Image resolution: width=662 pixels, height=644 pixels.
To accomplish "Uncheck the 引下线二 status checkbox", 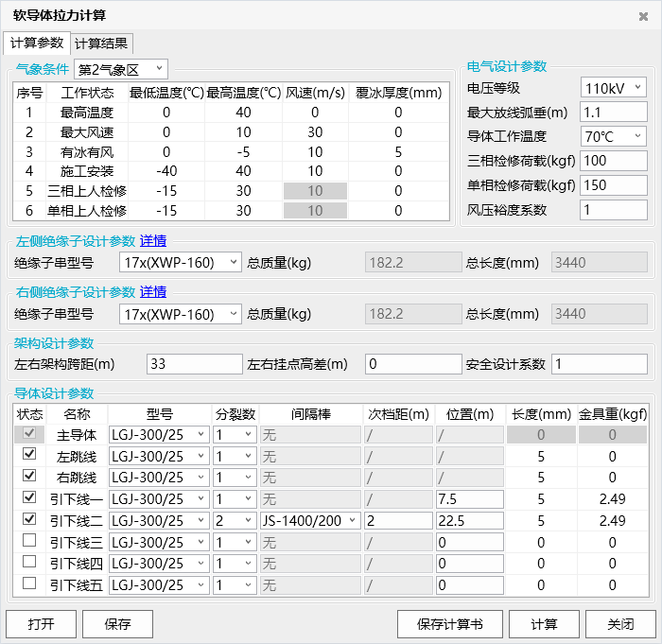I will 29,519.
